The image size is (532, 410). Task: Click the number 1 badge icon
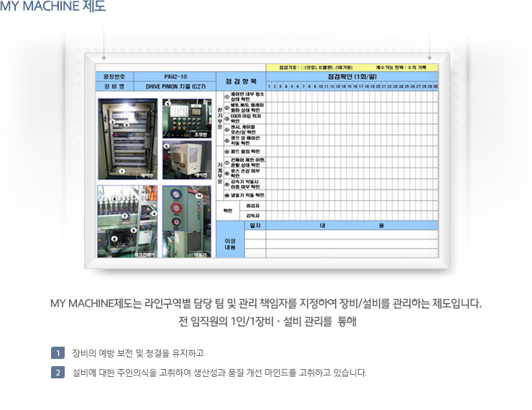tap(58, 353)
